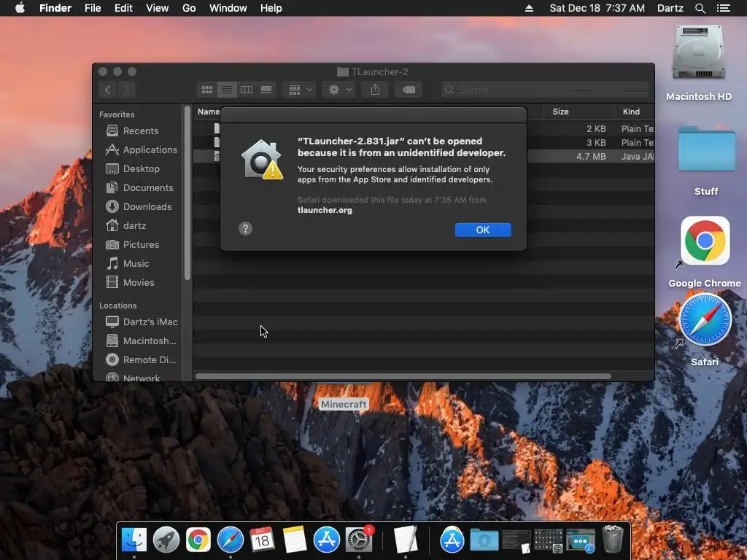Open the Apple menu
The height and width of the screenshot is (560, 747).
(x=20, y=8)
